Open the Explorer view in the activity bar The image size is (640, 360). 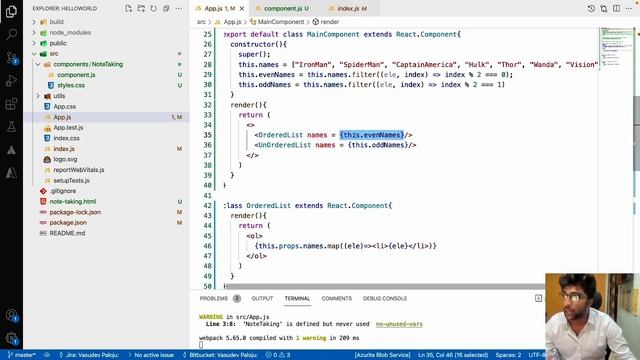pos(11,11)
